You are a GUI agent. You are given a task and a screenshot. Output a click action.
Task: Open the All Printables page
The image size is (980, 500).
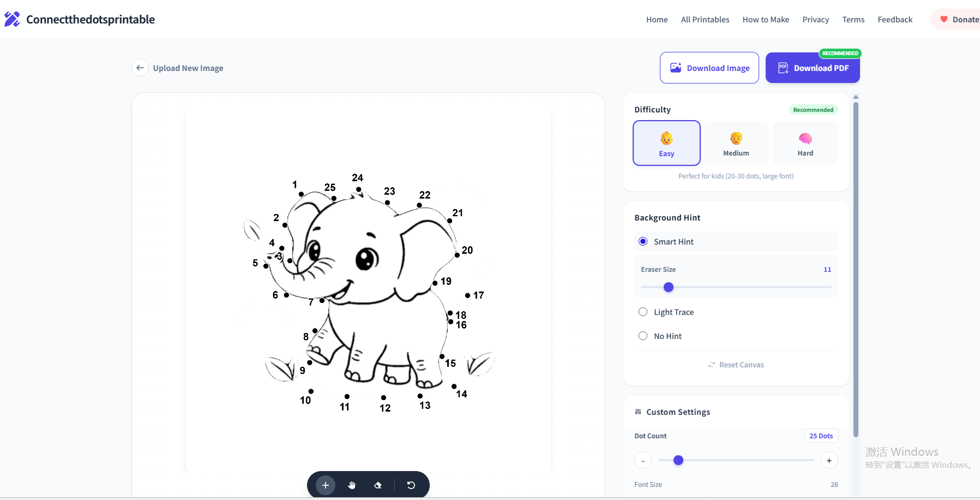[705, 19]
